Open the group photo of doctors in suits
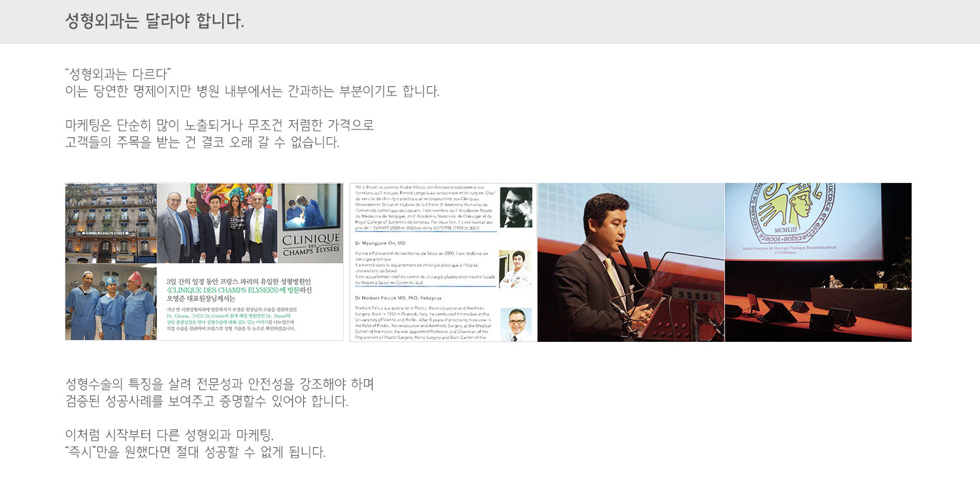Image resolution: width=980 pixels, height=493 pixels. [217, 223]
